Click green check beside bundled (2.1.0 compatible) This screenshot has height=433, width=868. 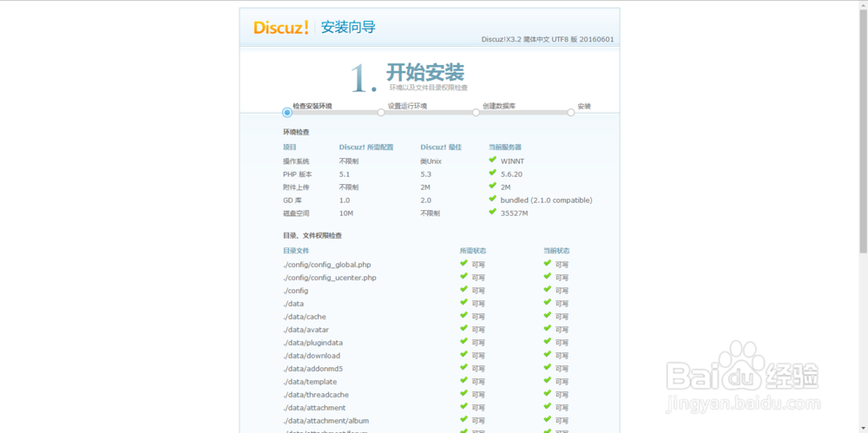[x=492, y=198]
